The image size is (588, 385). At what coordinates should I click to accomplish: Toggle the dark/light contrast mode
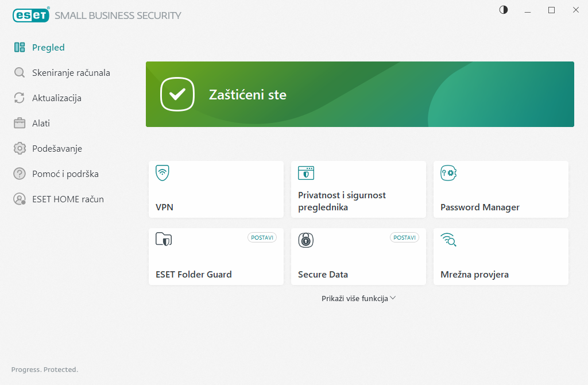click(x=504, y=10)
